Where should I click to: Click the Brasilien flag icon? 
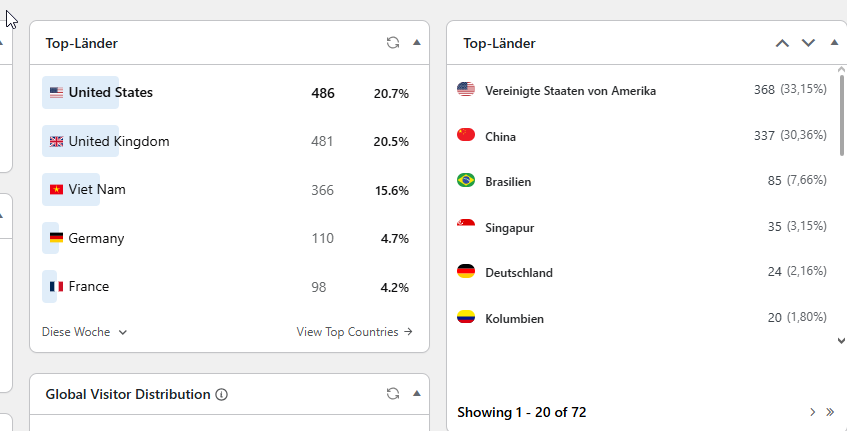466,180
